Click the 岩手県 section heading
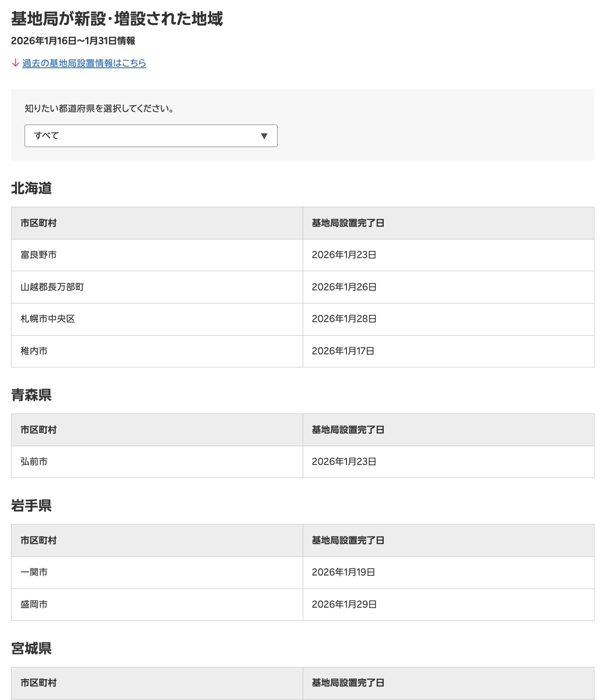This screenshot has height=700, width=608. (x=31, y=506)
